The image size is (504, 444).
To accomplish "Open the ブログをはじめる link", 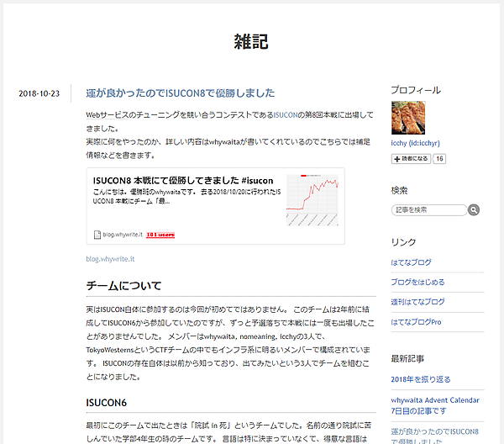I will 418,282.
